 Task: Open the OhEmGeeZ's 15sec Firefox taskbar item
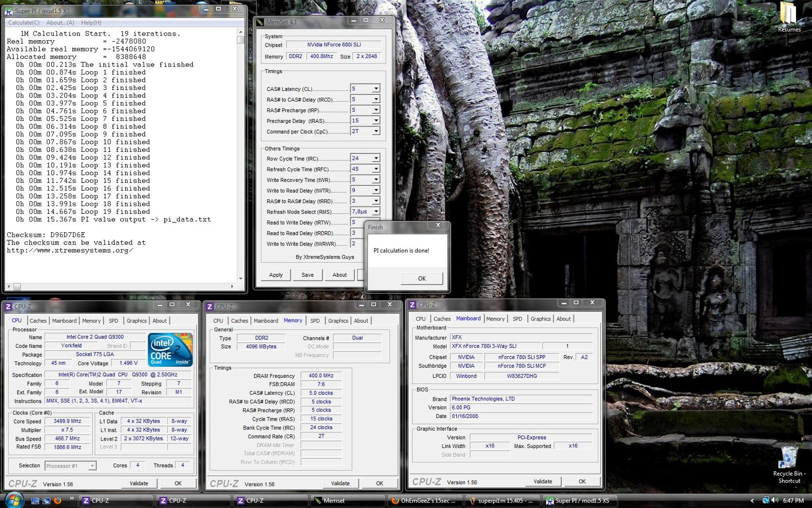(x=424, y=500)
